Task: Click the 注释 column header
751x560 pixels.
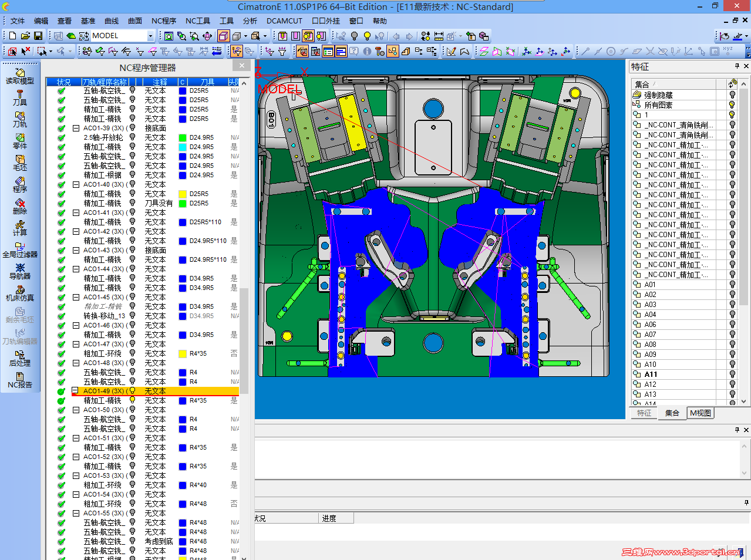Action: 160,82
